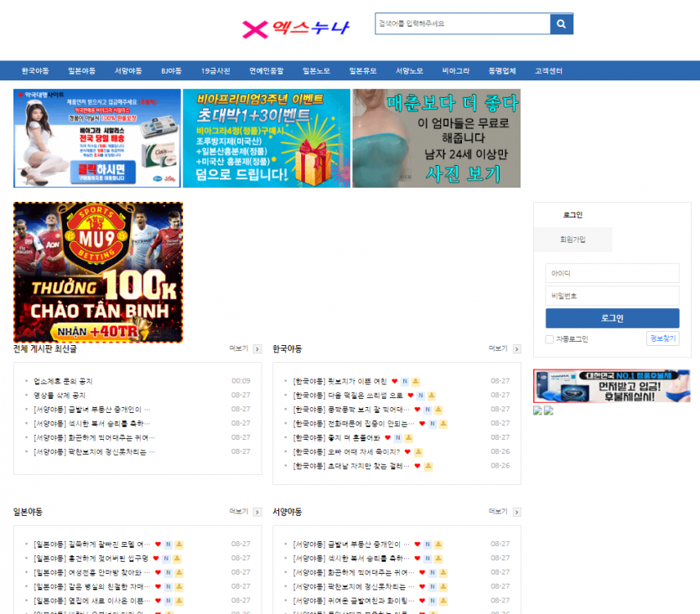Image resolution: width=700 pixels, height=614 pixels.
Task: Switch to the 회원가입 tab
Action: click(x=573, y=240)
